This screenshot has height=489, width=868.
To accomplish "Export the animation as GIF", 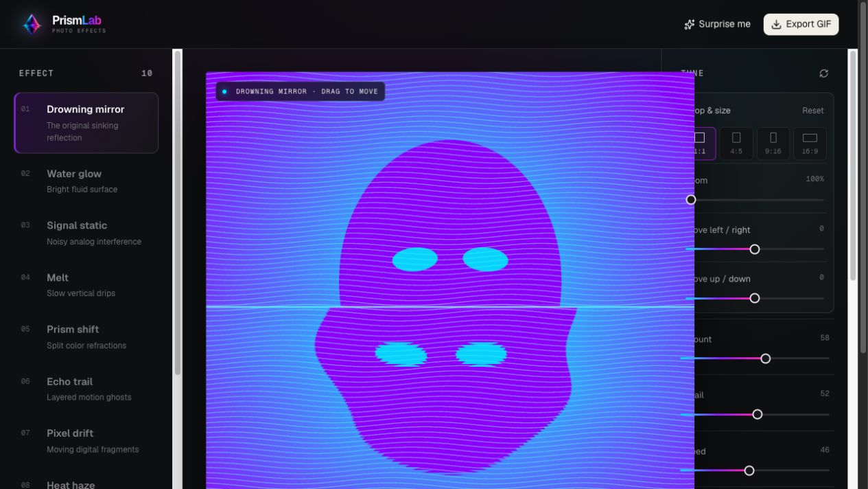I will point(801,24).
